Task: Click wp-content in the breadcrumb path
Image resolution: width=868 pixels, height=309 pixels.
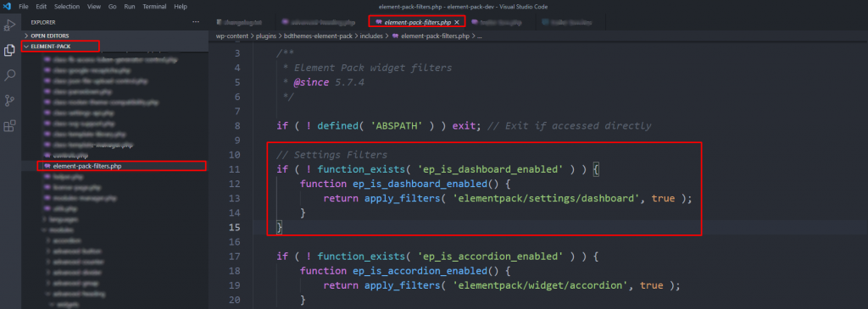Action: point(232,36)
